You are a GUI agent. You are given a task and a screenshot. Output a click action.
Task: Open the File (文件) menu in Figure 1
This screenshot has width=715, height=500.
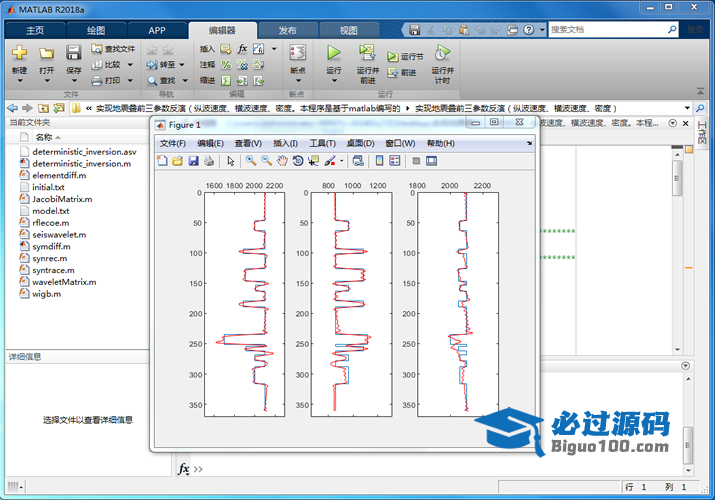pos(172,144)
